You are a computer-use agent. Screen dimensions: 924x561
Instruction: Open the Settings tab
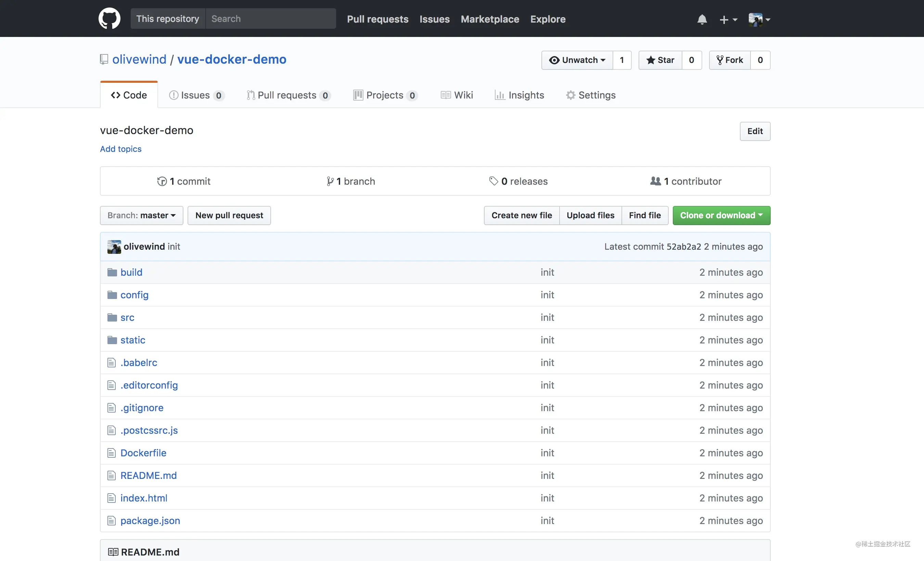click(x=591, y=95)
